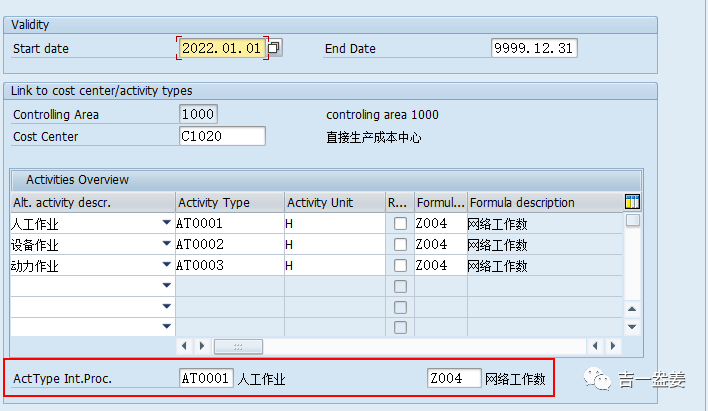This screenshot has height=411, width=708.
Task: Click 网络工作数 description in AT0002 row
Action: point(545,244)
